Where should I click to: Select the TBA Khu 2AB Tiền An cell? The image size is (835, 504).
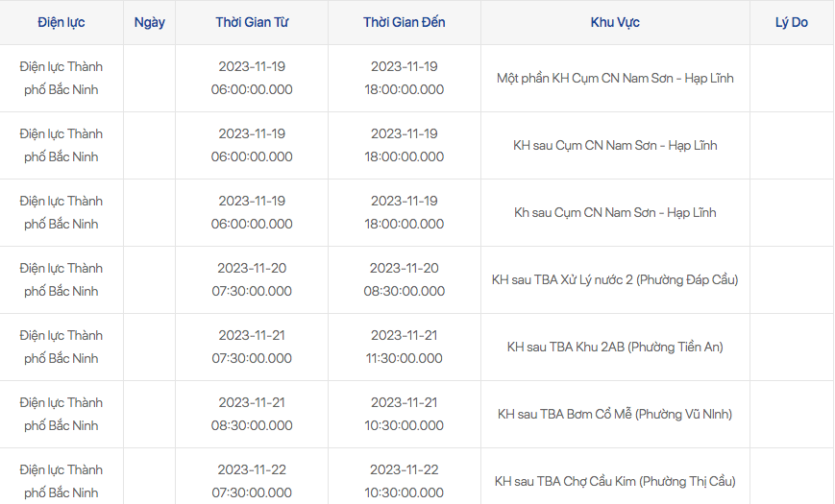click(x=615, y=347)
